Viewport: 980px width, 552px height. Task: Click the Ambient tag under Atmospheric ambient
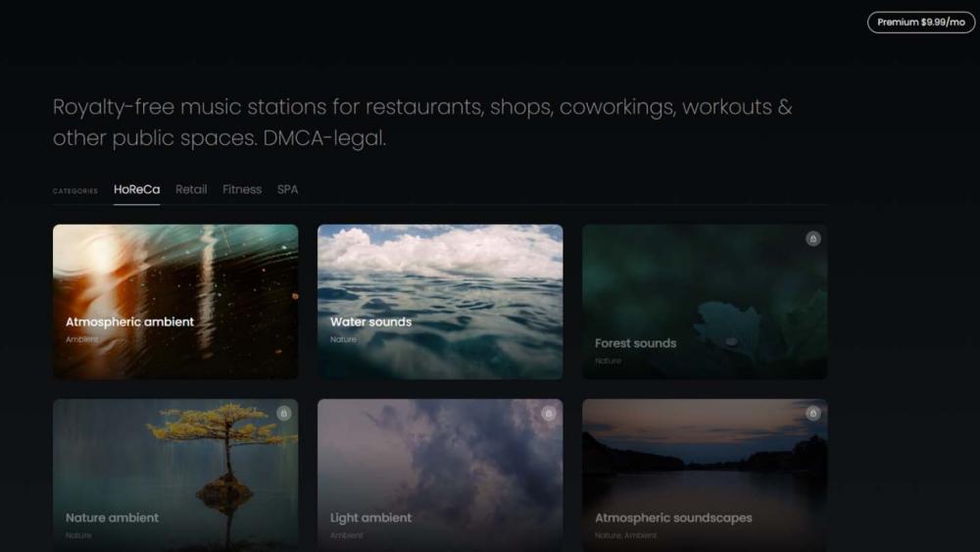(x=81, y=339)
